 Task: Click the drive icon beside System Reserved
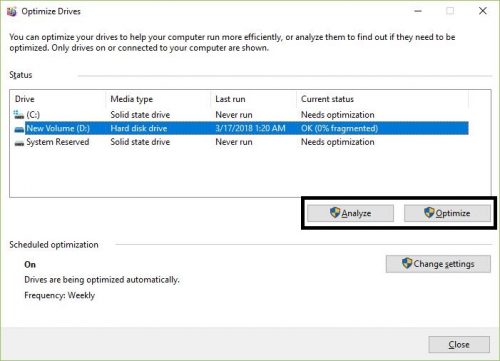(x=19, y=143)
